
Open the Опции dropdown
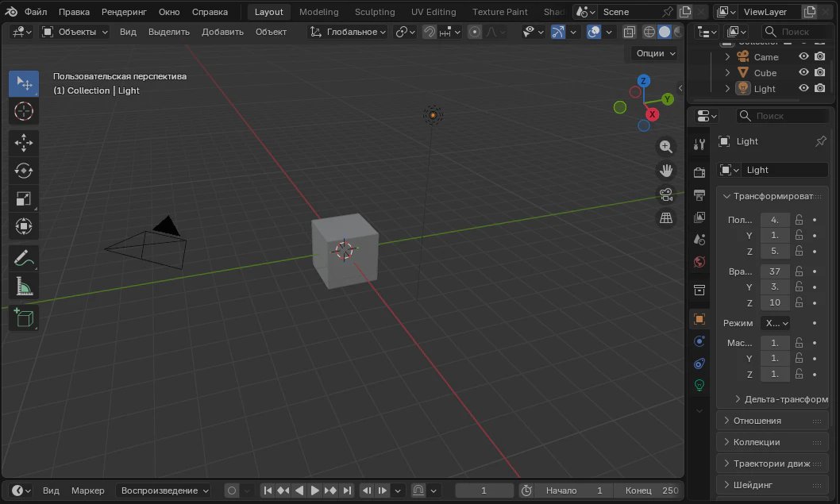[656, 53]
